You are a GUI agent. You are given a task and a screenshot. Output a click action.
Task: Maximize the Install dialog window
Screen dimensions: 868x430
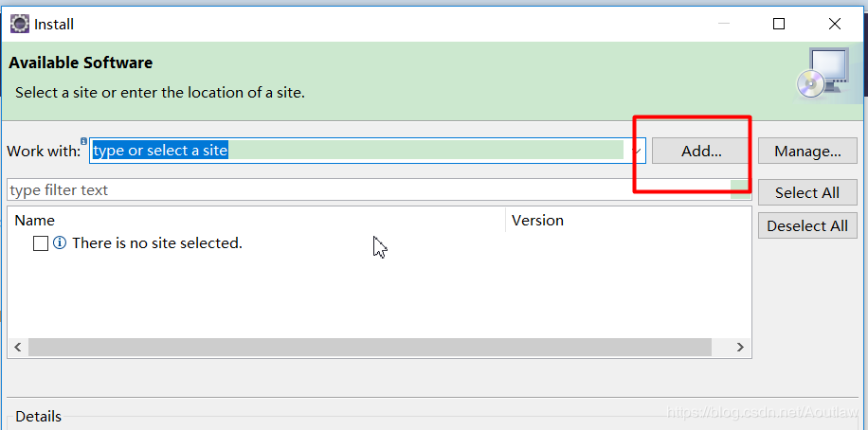[779, 24]
